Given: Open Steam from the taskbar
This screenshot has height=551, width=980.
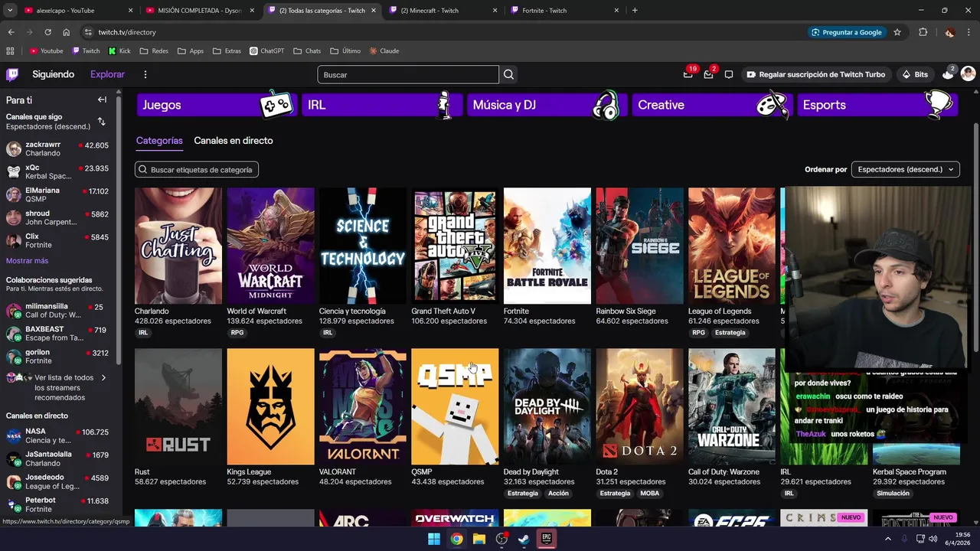Looking at the screenshot, I should [524, 539].
